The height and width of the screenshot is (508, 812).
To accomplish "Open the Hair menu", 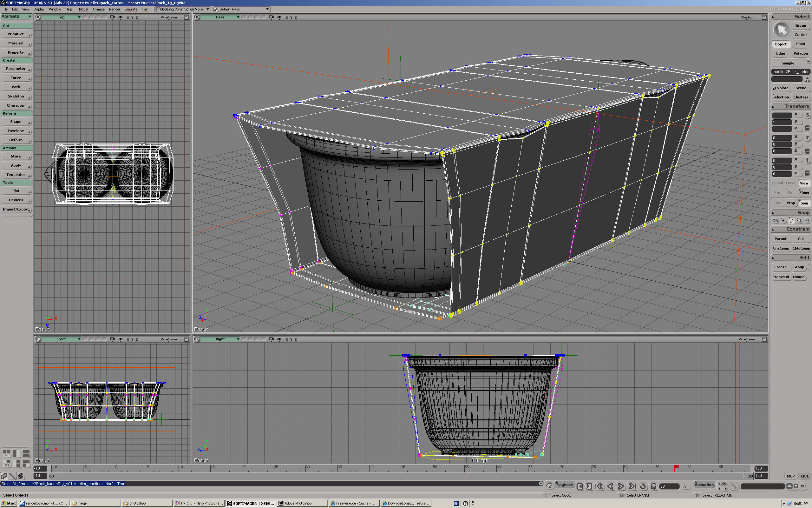I will tap(145, 10).
